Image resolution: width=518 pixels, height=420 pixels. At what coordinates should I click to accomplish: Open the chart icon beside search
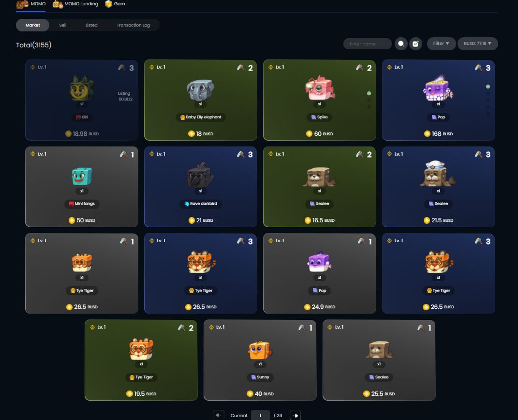tap(415, 43)
